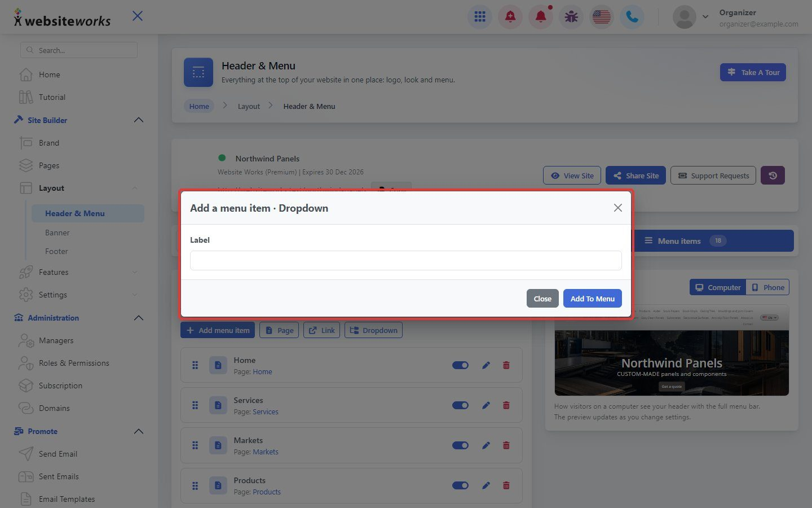The image size is (812, 508).
Task: Click the Services row drag handle
Action: click(x=195, y=405)
